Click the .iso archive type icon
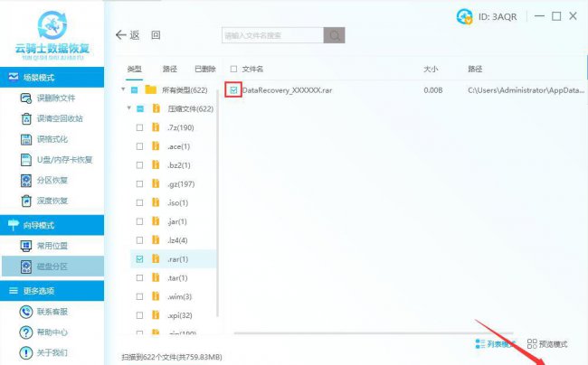 156,202
